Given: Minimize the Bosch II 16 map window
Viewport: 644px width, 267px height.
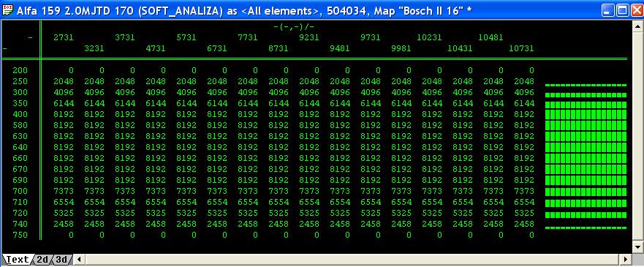Looking at the screenshot, I should click(x=608, y=10).
